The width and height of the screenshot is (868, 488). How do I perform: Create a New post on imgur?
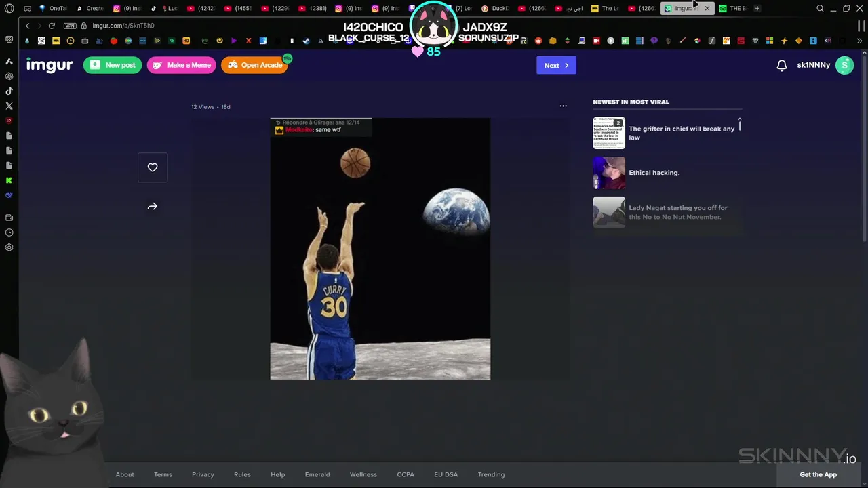[x=113, y=65]
